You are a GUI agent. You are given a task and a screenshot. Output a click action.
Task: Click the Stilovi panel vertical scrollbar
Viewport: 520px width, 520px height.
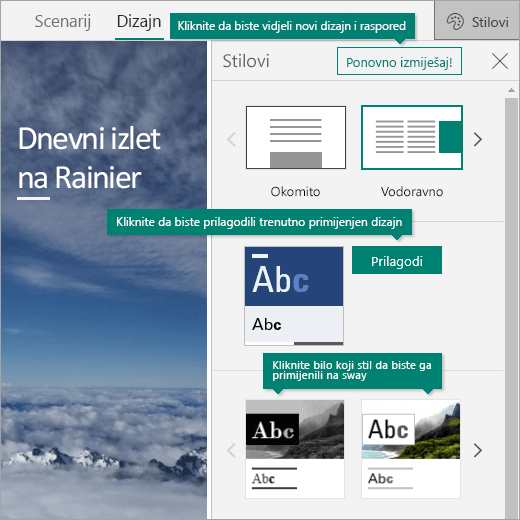pos(511,308)
